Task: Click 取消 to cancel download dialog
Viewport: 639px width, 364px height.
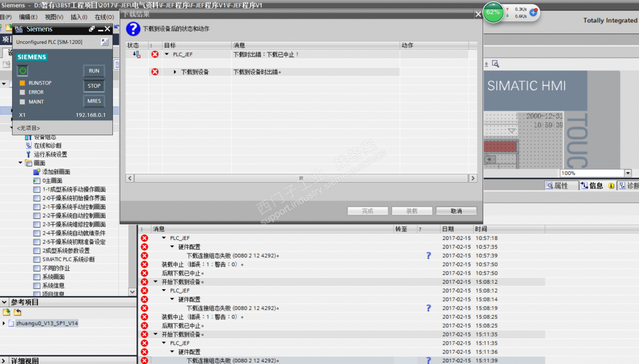Action: [456, 211]
